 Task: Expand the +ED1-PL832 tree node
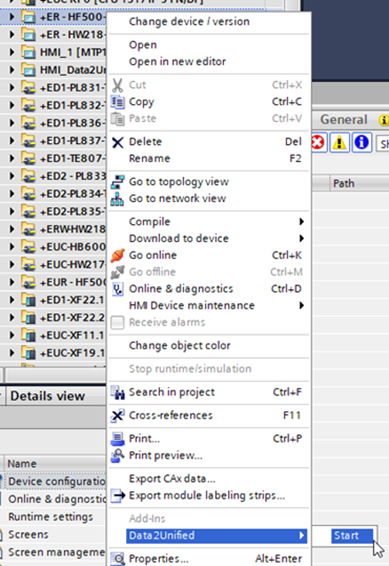pyautogui.click(x=12, y=105)
